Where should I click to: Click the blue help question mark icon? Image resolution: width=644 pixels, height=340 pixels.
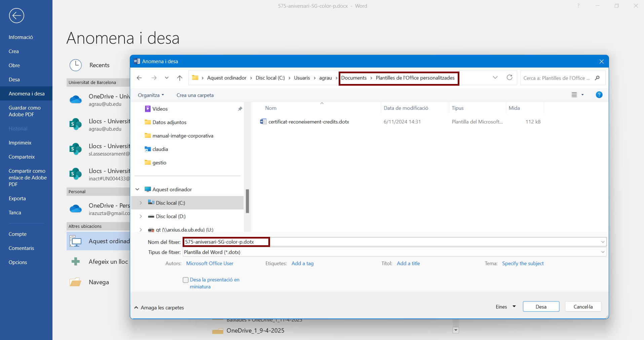click(599, 95)
